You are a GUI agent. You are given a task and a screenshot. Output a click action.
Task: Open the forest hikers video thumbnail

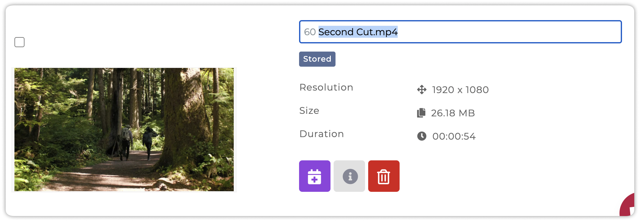[x=124, y=130]
